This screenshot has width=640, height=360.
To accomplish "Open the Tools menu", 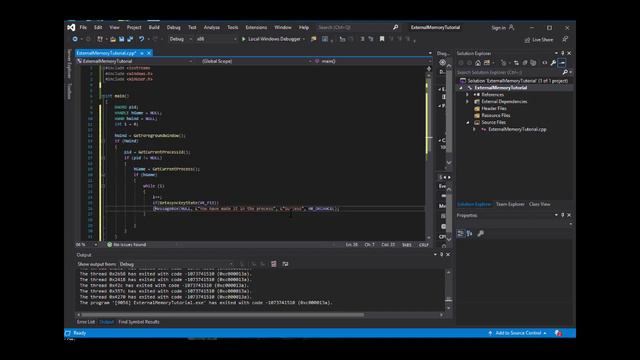I will point(233,27).
